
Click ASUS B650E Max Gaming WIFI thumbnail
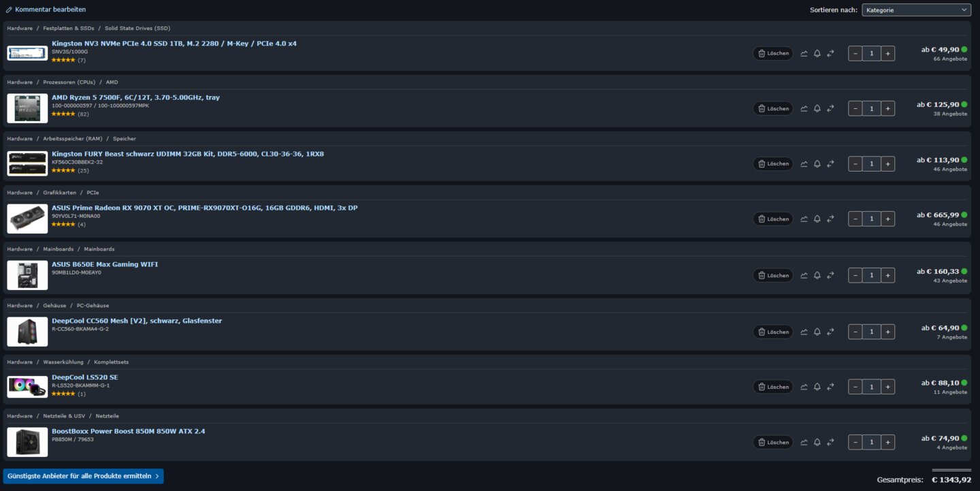coord(27,275)
